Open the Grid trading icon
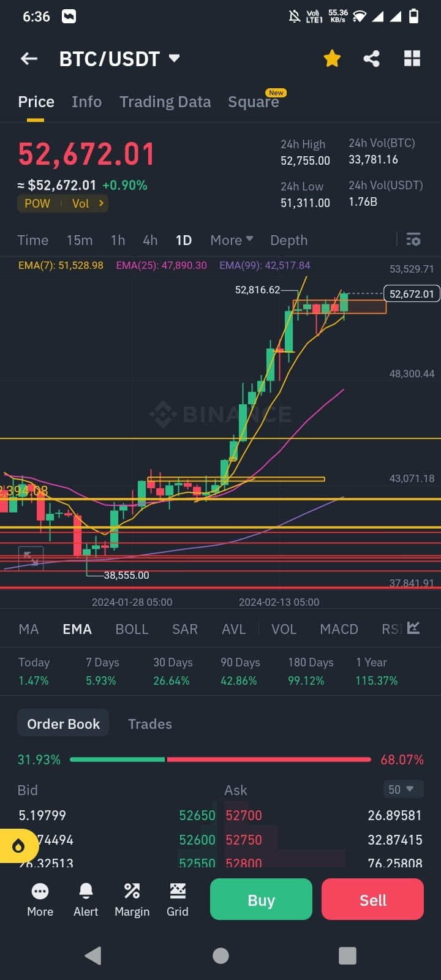441x980 pixels. click(178, 900)
